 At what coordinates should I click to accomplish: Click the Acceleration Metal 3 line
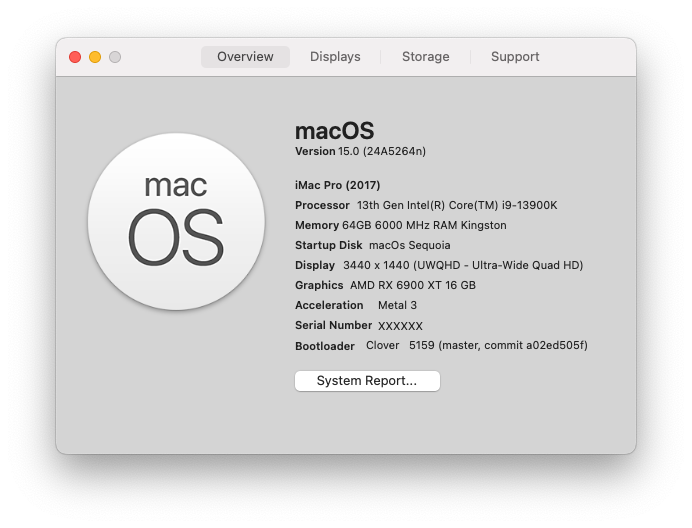356,305
